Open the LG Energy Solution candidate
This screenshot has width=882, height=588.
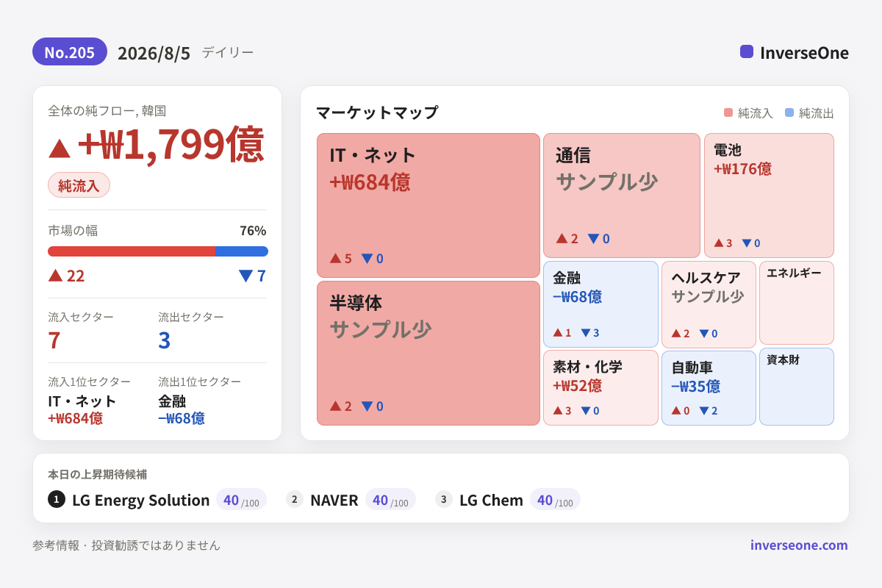(x=141, y=500)
